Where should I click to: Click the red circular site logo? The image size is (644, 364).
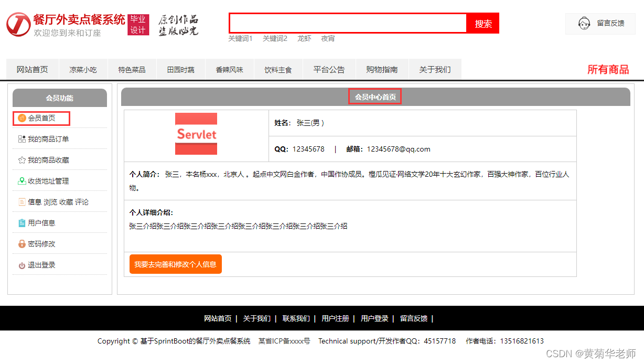coord(18,24)
